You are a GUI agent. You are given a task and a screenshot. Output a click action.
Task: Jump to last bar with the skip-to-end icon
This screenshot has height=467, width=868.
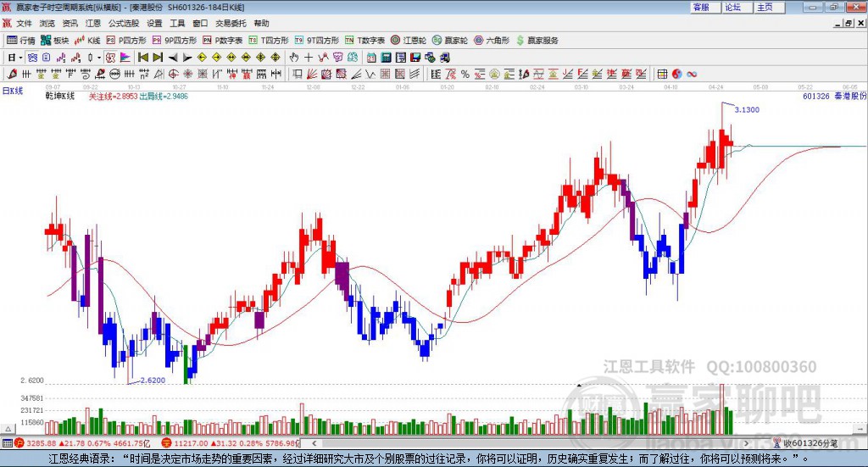point(158,58)
